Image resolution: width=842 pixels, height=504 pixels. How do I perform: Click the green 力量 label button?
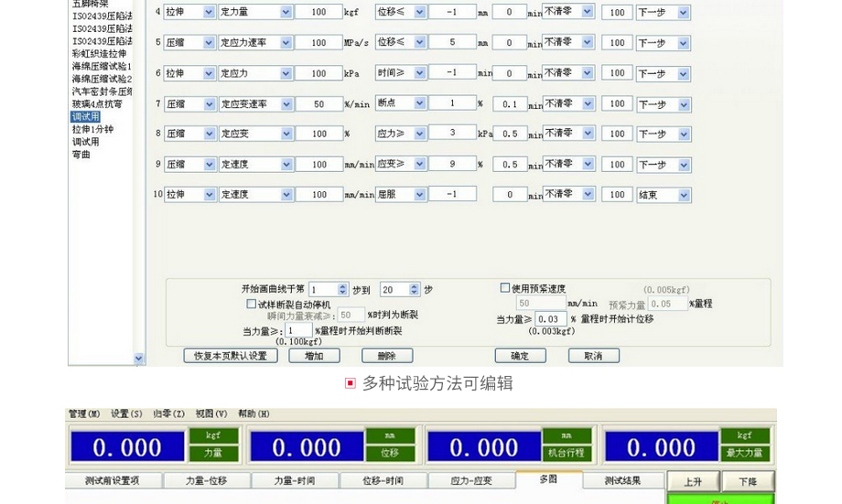(213, 453)
